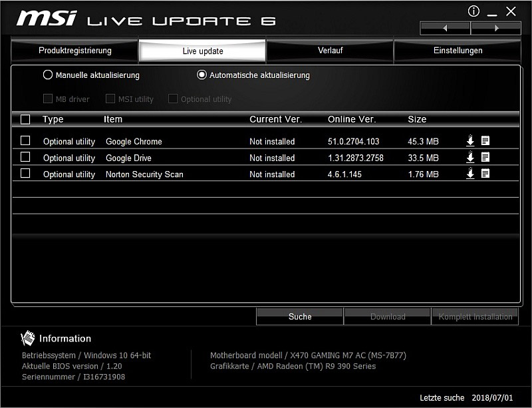Viewport: 532px width, 408px height.
Task: Minimize the Live Update window
Action: coord(492,15)
